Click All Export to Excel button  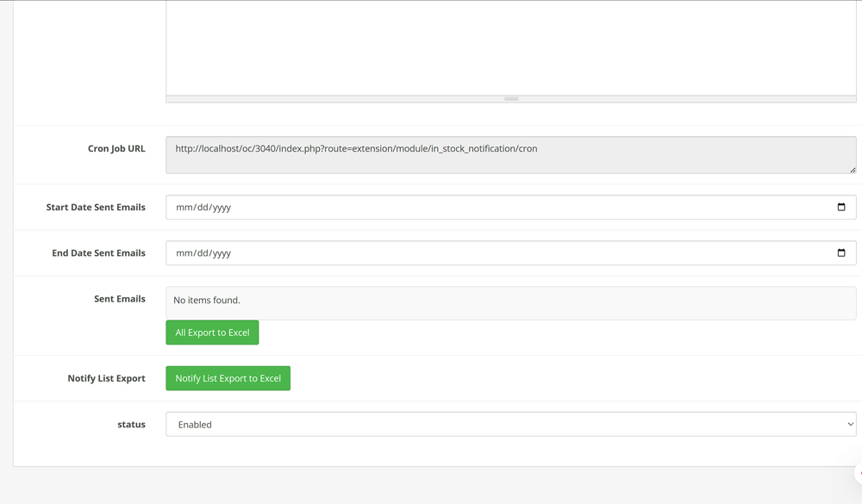pos(212,333)
